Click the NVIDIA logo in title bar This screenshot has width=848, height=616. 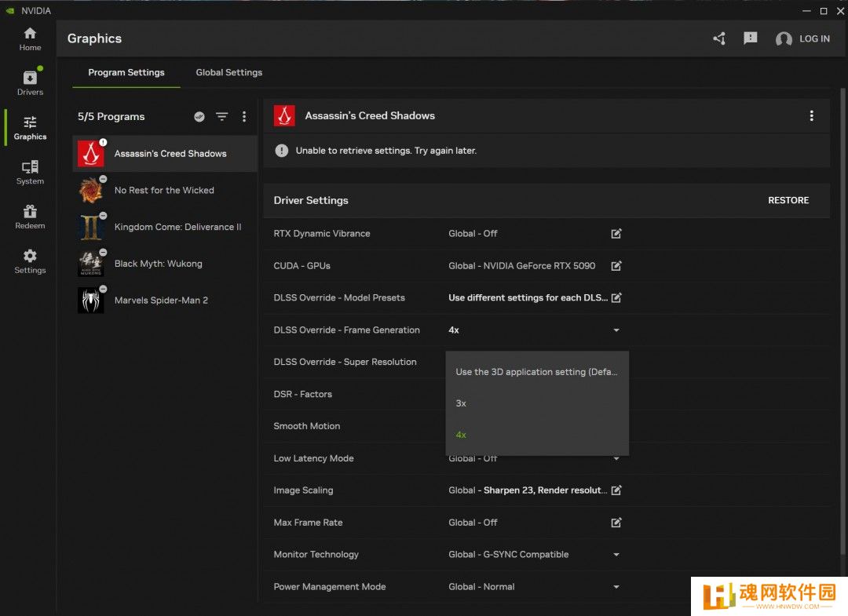coord(10,10)
